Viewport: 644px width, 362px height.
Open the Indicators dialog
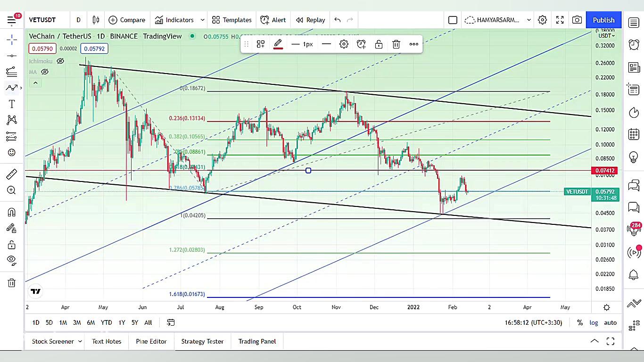[174, 20]
